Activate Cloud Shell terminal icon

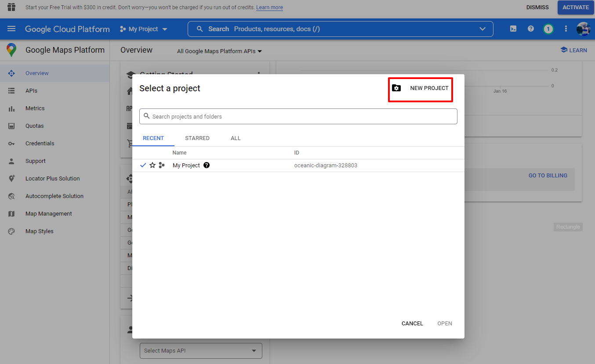tap(513, 29)
